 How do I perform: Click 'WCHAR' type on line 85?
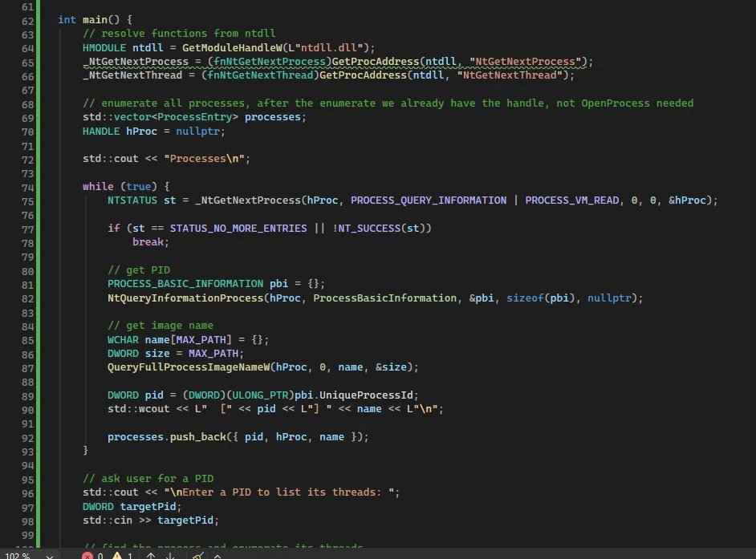pyautogui.click(x=123, y=340)
